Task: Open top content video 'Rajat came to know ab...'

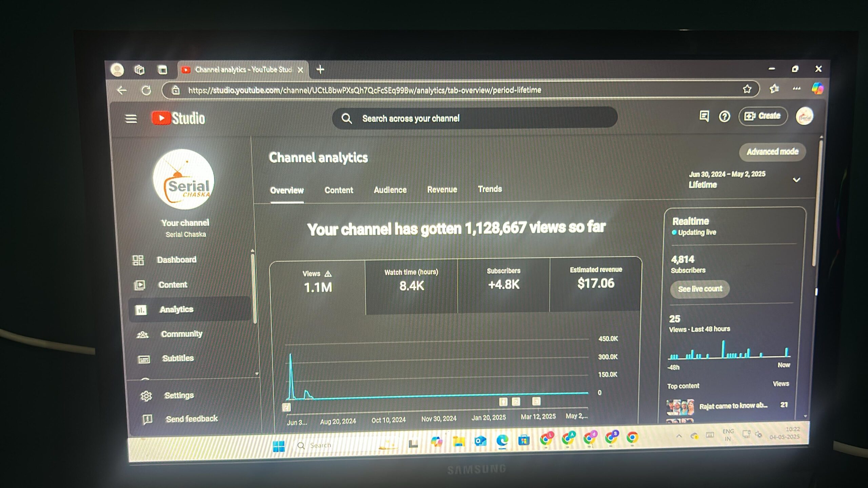Action: [733, 406]
